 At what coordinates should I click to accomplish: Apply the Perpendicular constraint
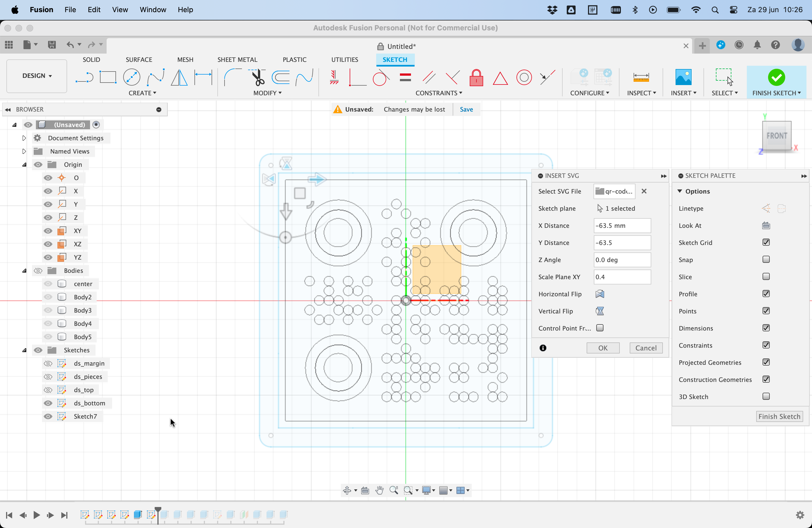point(452,77)
